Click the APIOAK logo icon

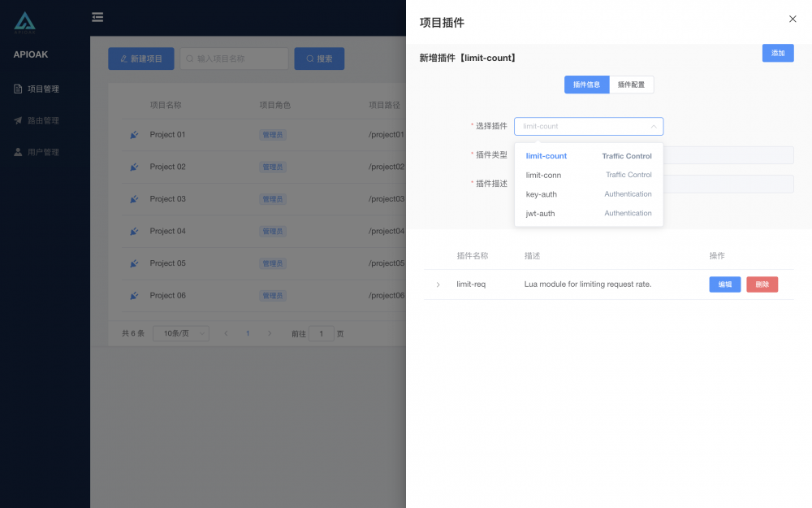(24, 23)
